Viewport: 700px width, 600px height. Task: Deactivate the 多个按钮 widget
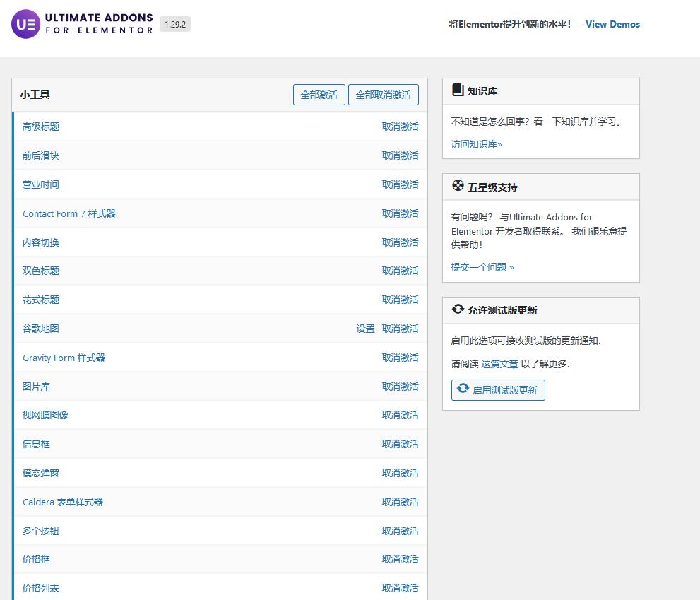(x=400, y=531)
